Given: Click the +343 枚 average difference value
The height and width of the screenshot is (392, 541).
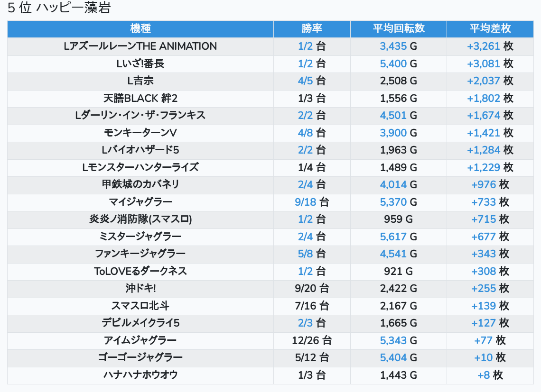Looking at the screenshot, I should pos(490,254).
